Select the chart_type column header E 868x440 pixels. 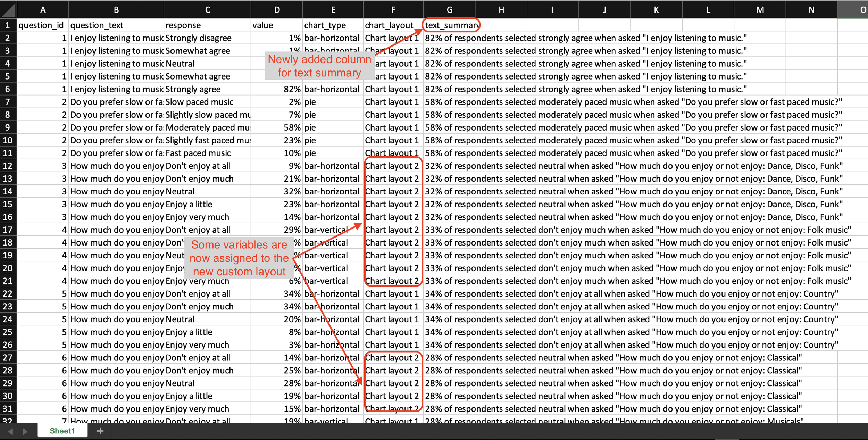333,9
